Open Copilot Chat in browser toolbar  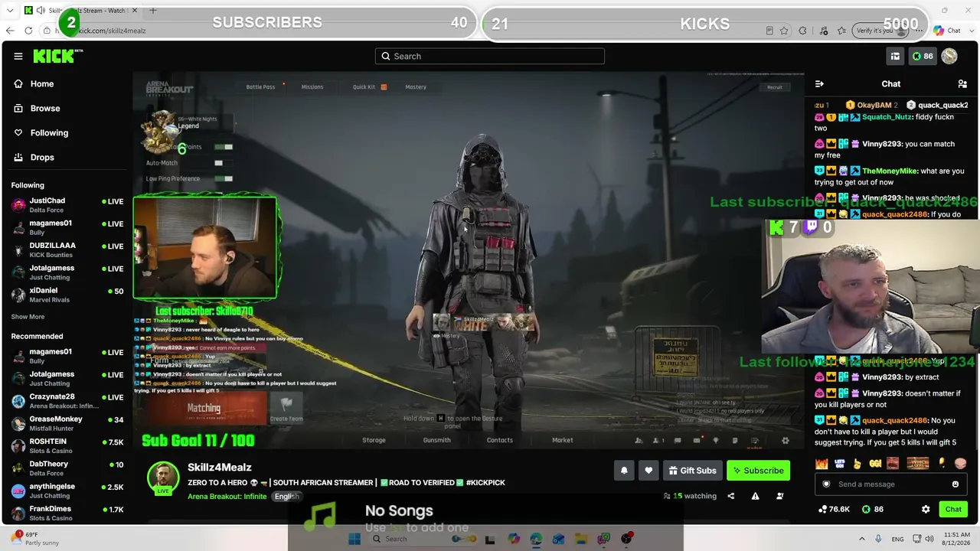(947, 31)
